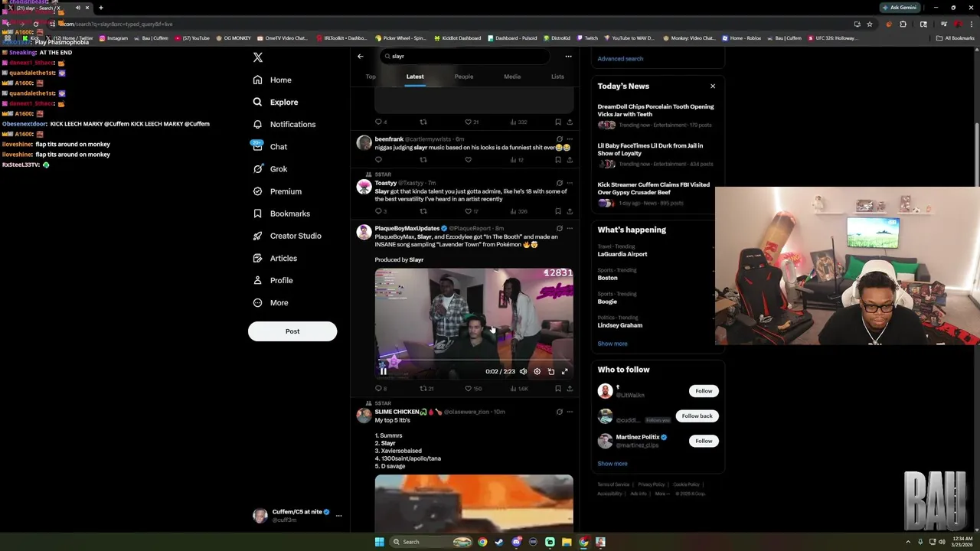Viewport: 980px width, 551px height.
Task: Share beenfrank's post
Action: tap(570, 160)
